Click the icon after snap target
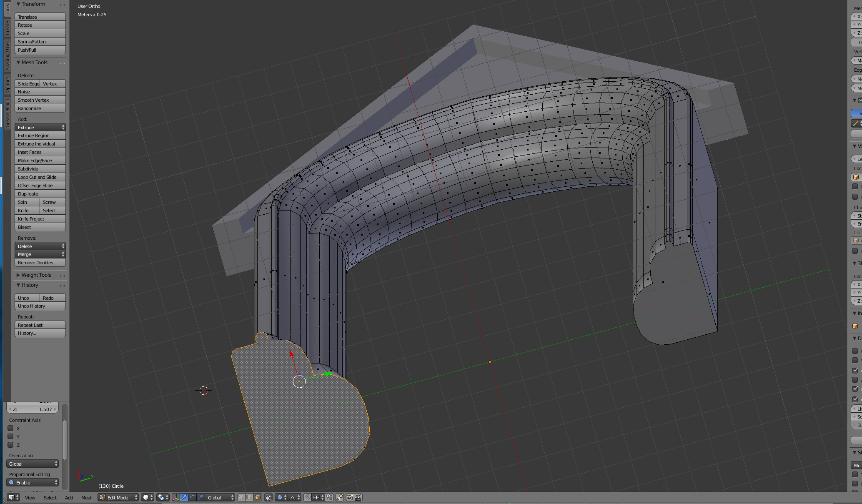 coord(329,497)
